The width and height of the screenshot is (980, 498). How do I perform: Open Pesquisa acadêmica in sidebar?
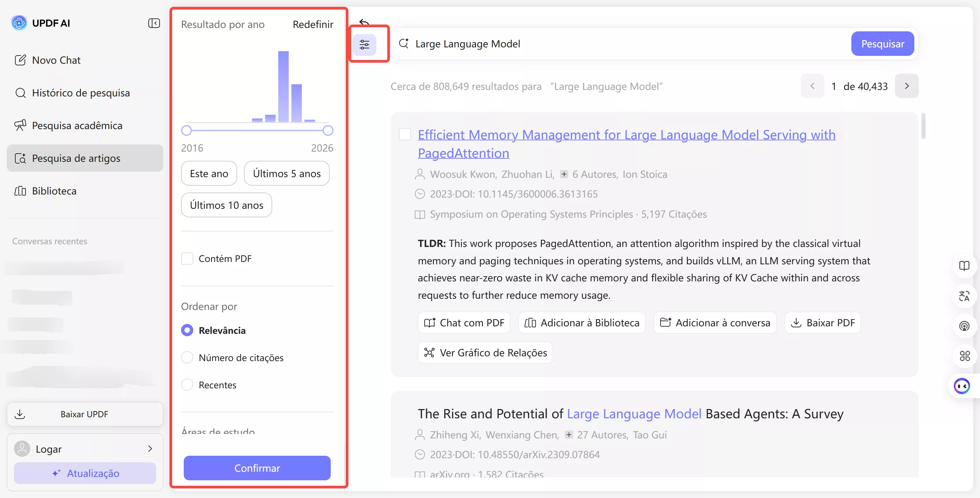click(x=77, y=125)
